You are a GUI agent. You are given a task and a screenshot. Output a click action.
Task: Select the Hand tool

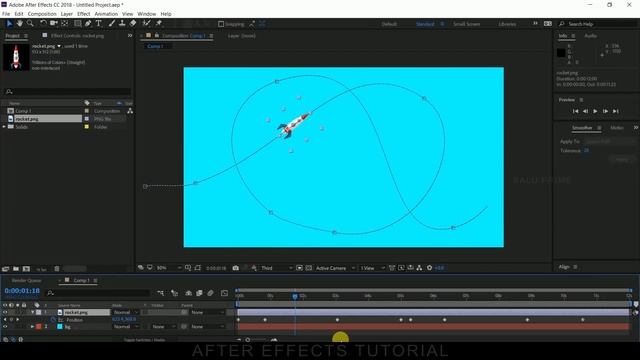(20, 24)
